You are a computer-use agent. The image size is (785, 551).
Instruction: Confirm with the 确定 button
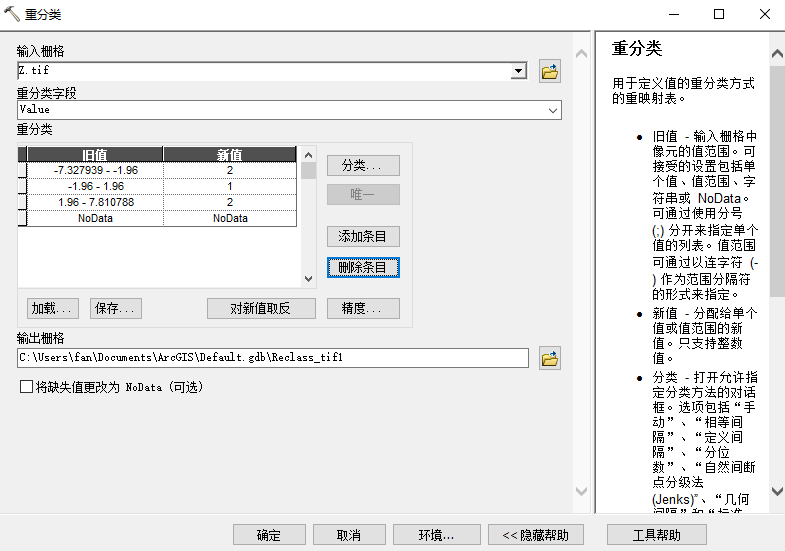click(269, 535)
